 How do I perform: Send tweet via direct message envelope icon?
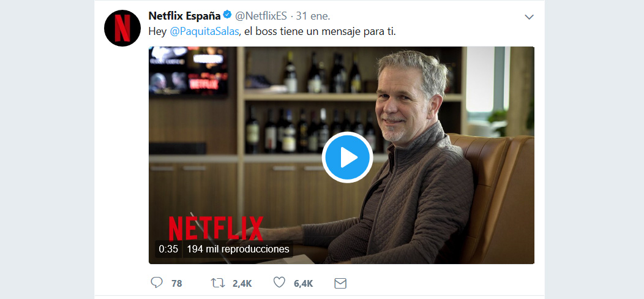(x=340, y=283)
